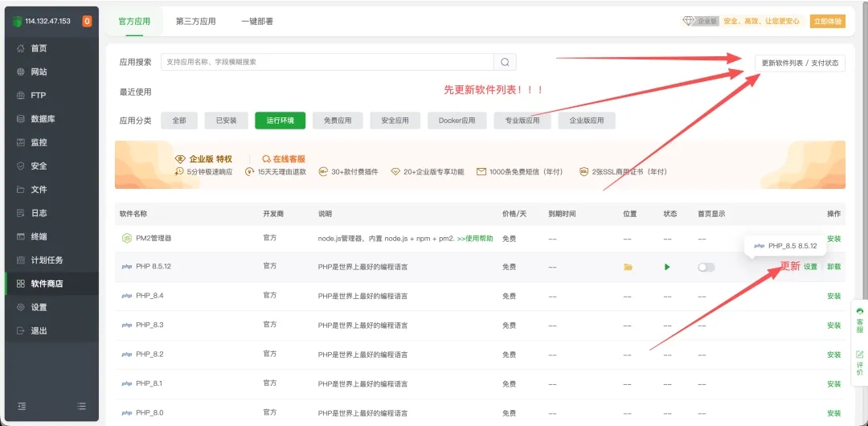The image size is (868, 426).
Task: Open PHP 8.5.12 install folder icon
Action: click(628, 267)
